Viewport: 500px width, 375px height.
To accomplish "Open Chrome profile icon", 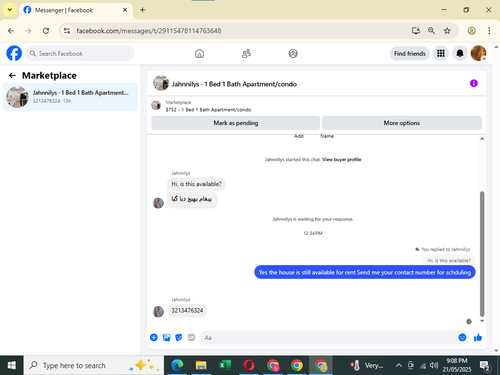I will click(471, 31).
